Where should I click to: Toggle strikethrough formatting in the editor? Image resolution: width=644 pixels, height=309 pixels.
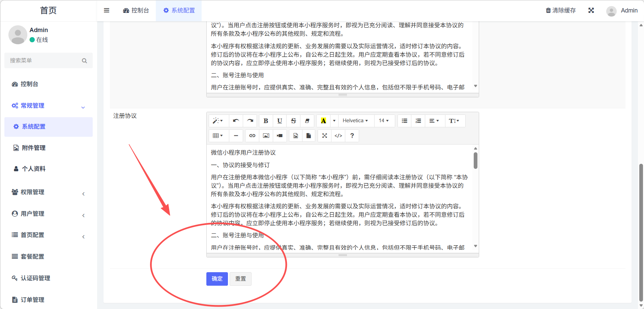293,121
